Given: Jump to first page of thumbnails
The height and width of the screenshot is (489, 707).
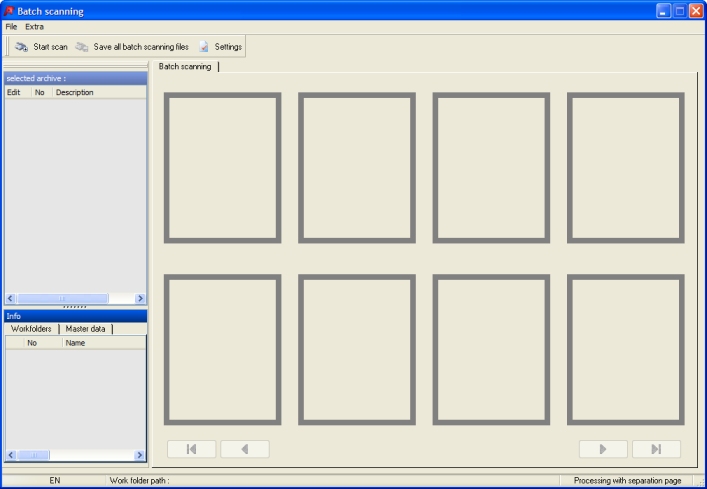Looking at the screenshot, I should (192, 449).
